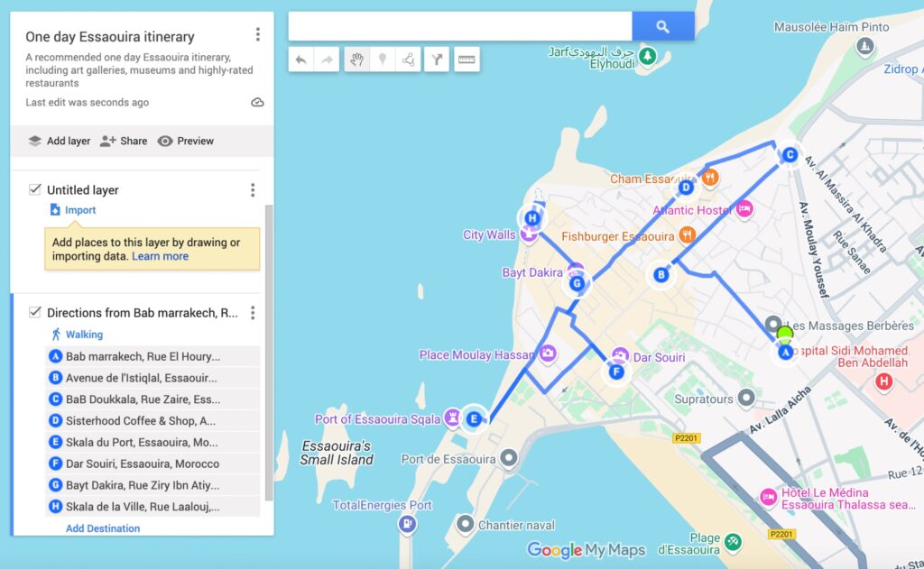Open the Directions layer three-dot options menu
Image resolution: width=924 pixels, height=569 pixels.
coord(253,313)
